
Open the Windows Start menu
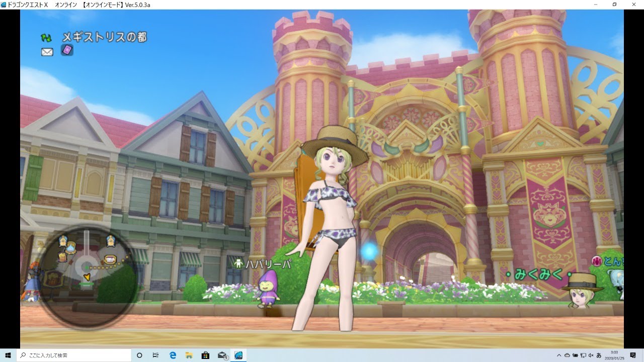(8, 355)
